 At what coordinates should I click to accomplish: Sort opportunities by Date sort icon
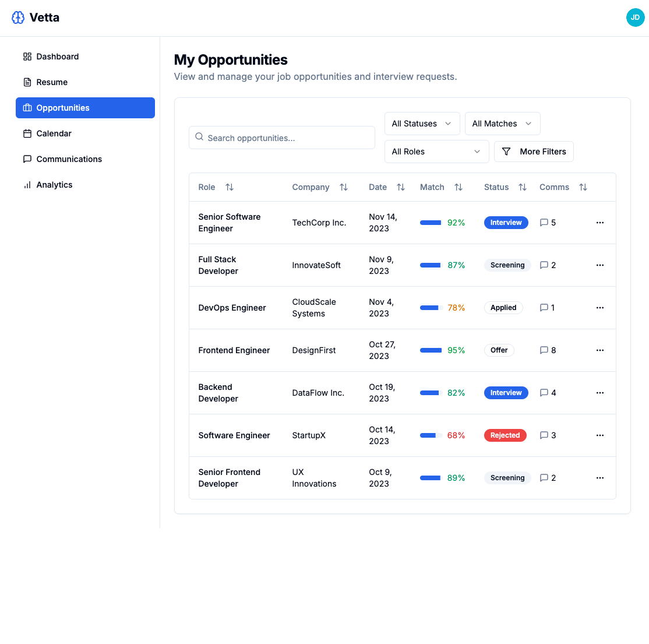pyautogui.click(x=401, y=187)
